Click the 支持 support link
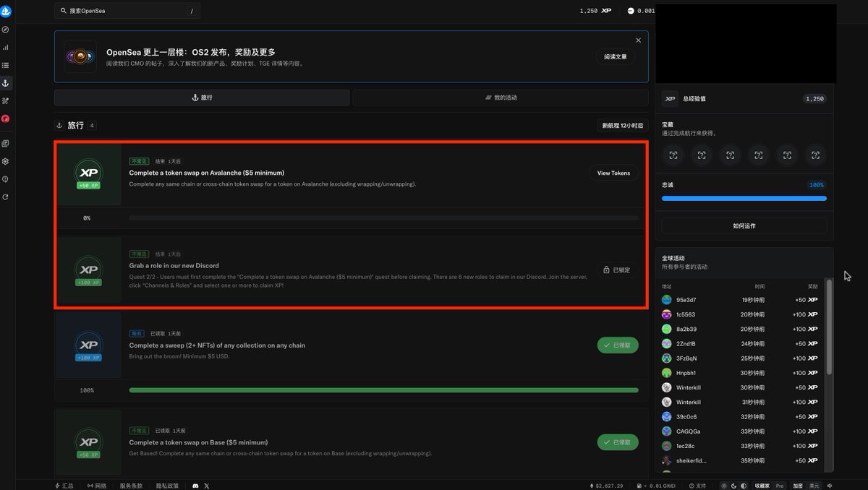The width and height of the screenshot is (868, 490). tap(697, 486)
